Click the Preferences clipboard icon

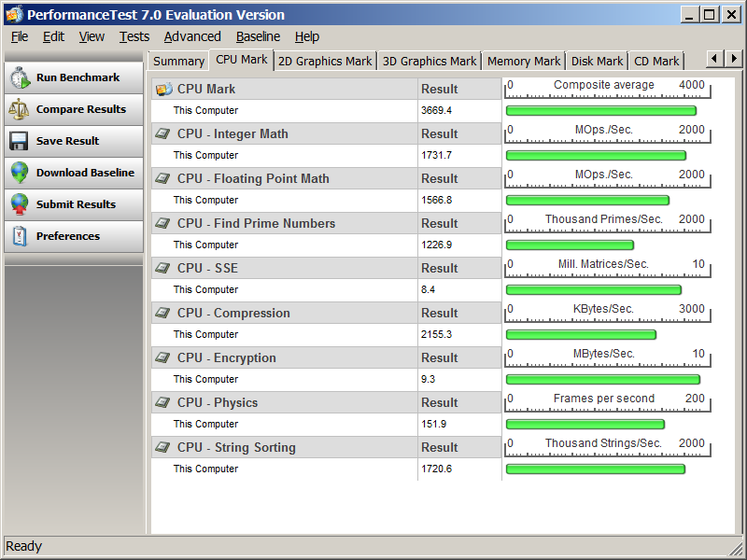[20, 236]
